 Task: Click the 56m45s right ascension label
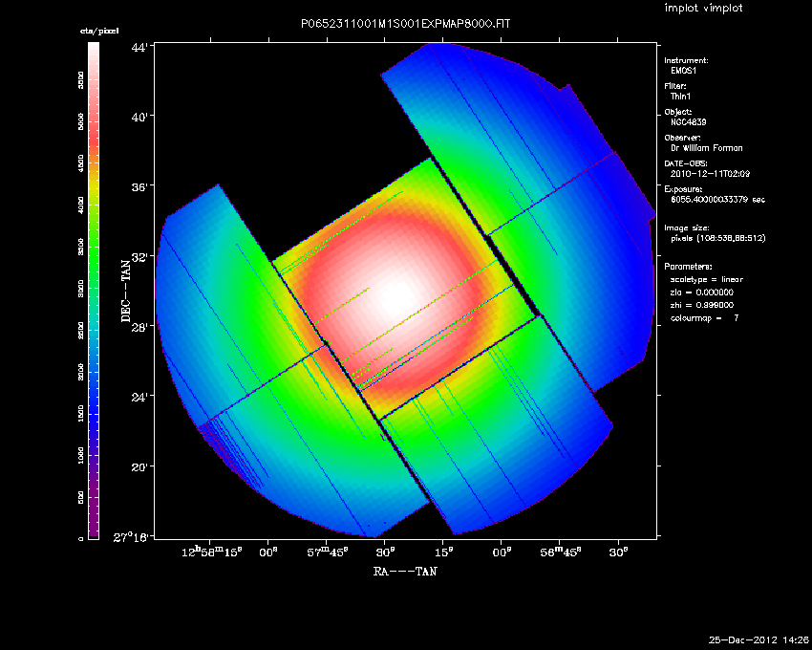tap(561, 552)
